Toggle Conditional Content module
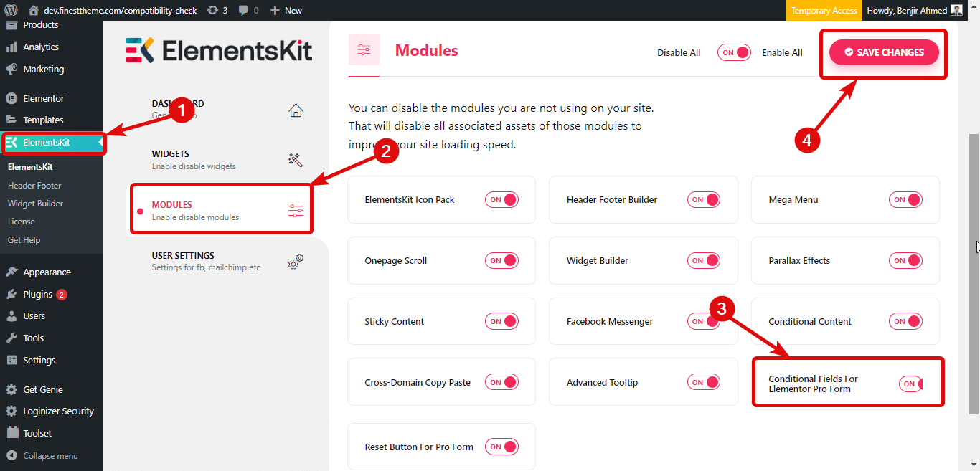Viewport: 980px width, 471px height. (x=905, y=322)
